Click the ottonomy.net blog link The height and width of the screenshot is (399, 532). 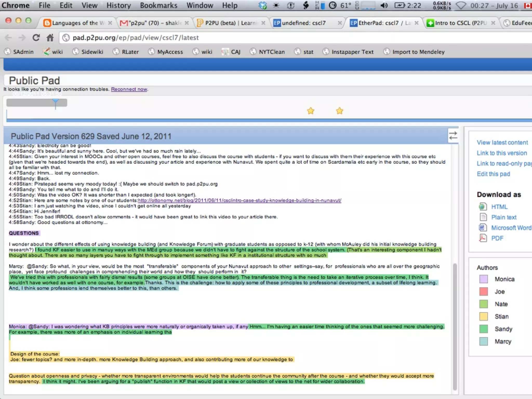[x=239, y=200]
